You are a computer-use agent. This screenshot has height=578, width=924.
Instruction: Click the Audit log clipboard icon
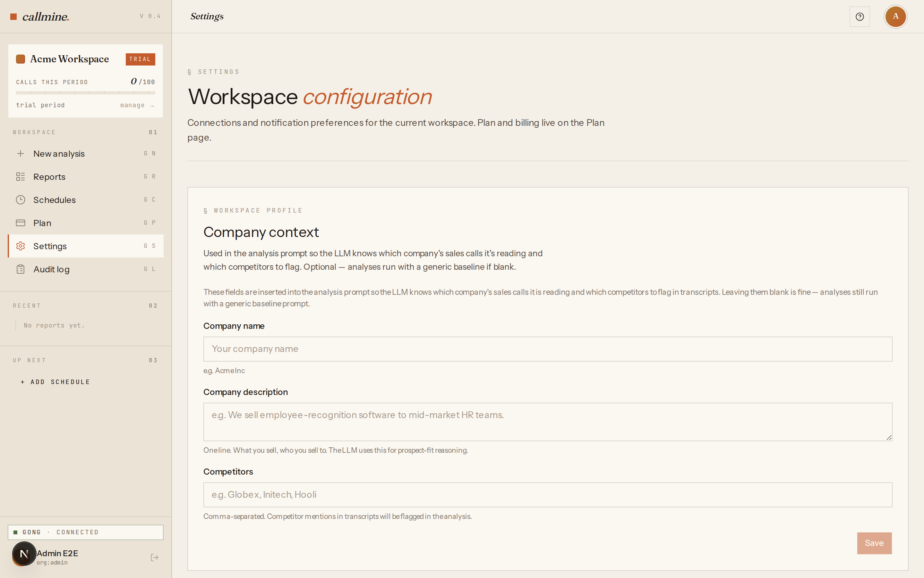(x=21, y=269)
